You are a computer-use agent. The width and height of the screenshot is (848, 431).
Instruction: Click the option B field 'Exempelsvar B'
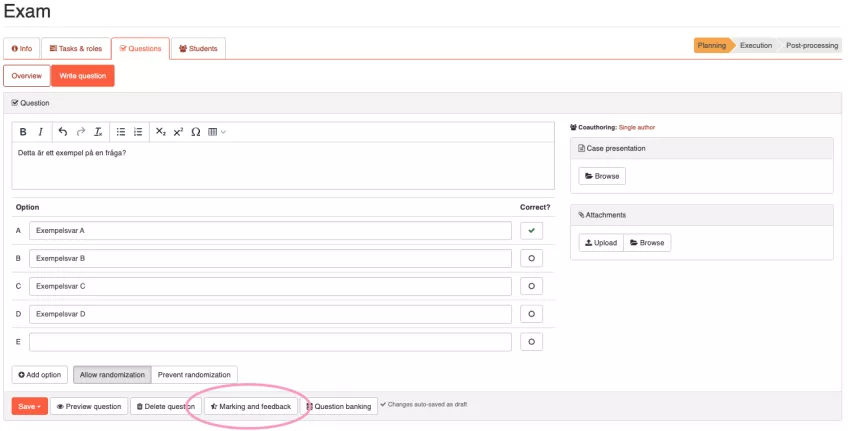270,258
